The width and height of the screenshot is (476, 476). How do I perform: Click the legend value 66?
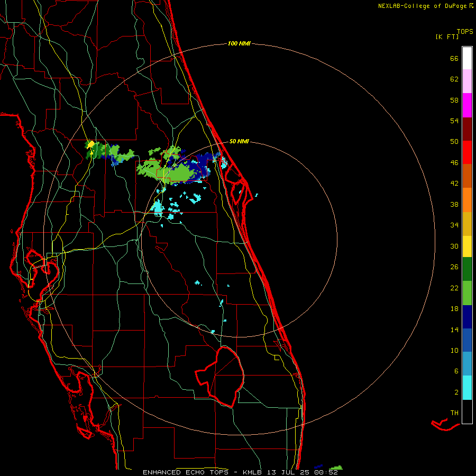pyautogui.click(x=454, y=58)
